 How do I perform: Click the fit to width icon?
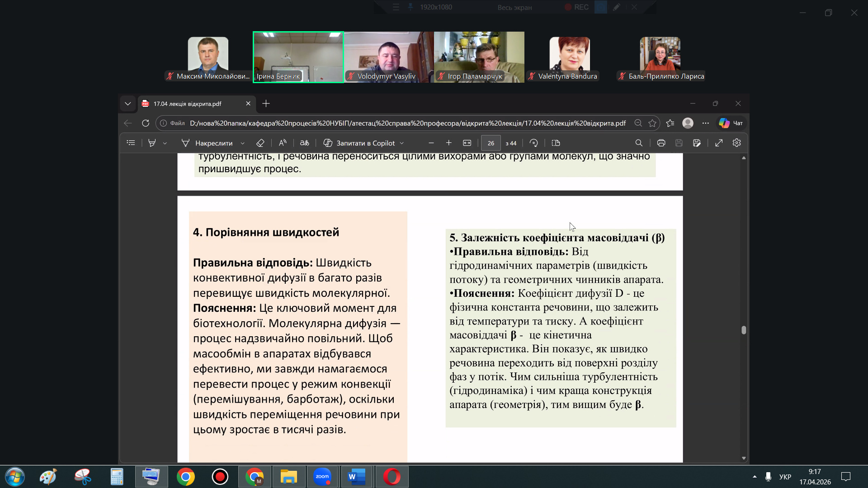click(x=467, y=143)
